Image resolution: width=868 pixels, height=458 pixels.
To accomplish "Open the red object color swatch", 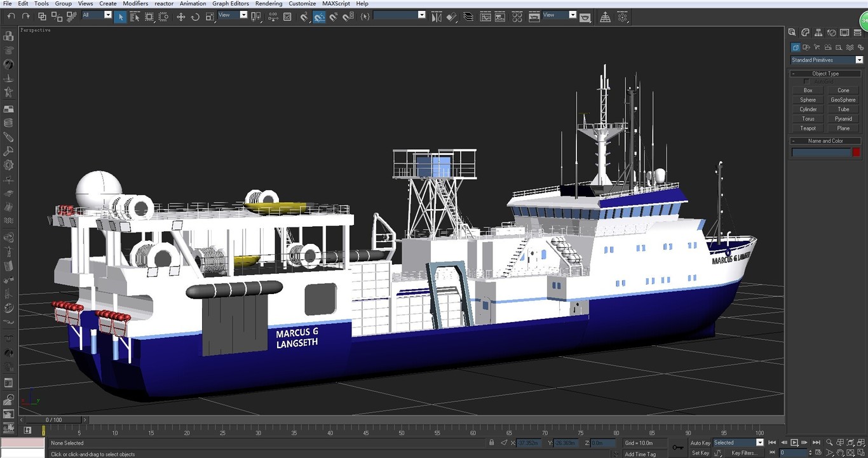I will coord(857,152).
